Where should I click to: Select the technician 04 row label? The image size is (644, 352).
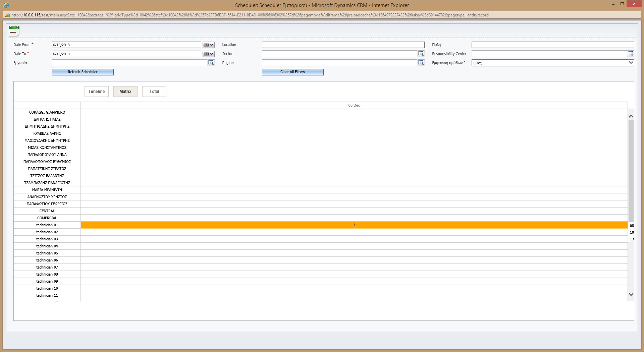tap(47, 246)
